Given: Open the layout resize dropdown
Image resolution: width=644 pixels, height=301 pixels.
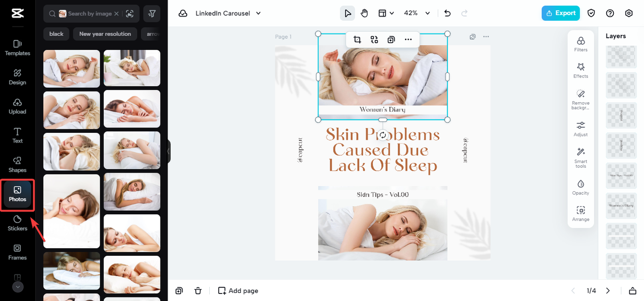Looking at the screenshot, I should tap(386, 13).
